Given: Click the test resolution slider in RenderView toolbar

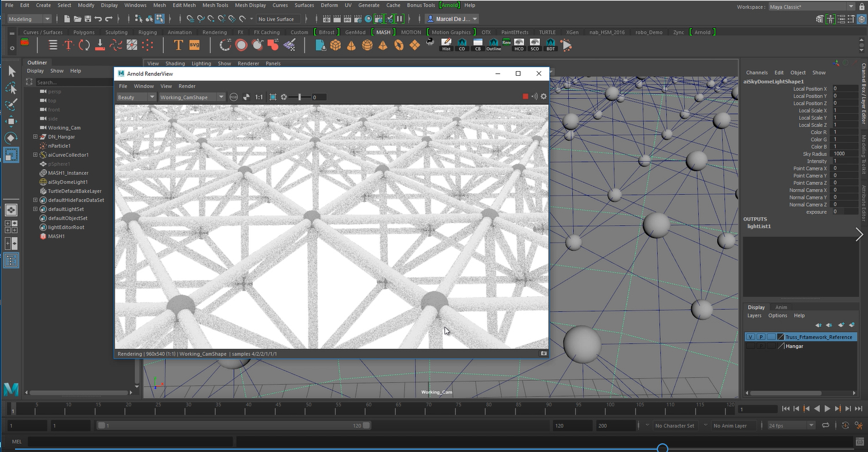Looking at the screenshot, I should (x=300, y=97).
